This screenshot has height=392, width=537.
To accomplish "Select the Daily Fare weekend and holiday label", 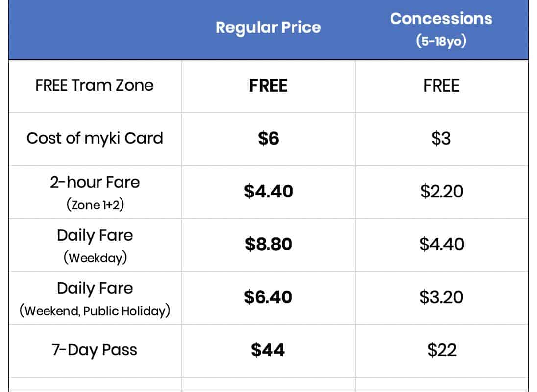I will [95, 288].
